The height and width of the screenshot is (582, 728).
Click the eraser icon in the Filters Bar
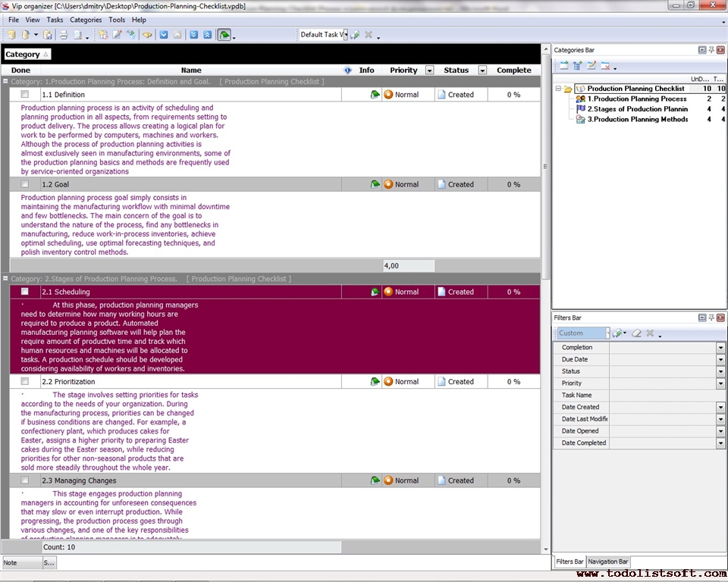pos(637,333)
